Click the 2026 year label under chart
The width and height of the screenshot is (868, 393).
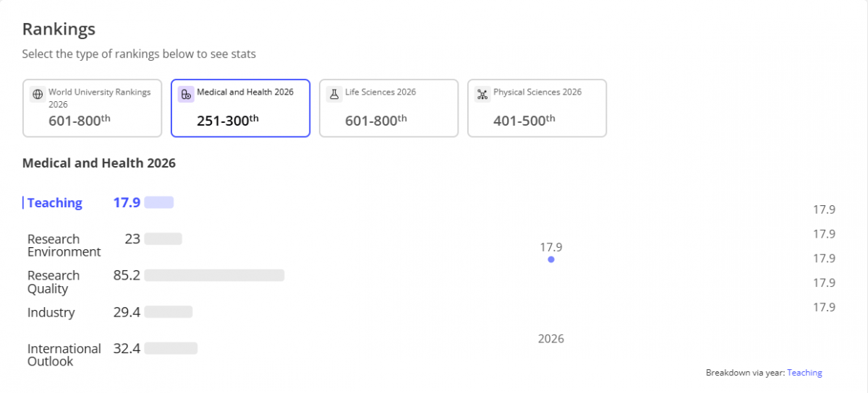551,339
